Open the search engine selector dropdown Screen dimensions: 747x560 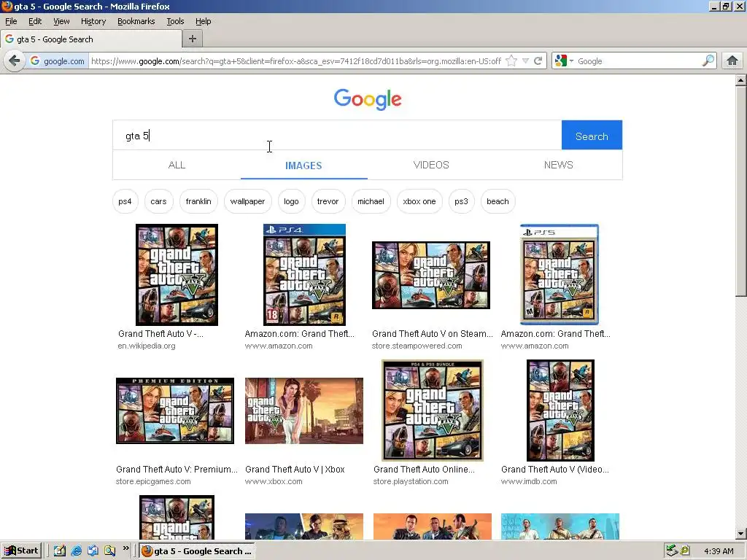coord(565,61)
